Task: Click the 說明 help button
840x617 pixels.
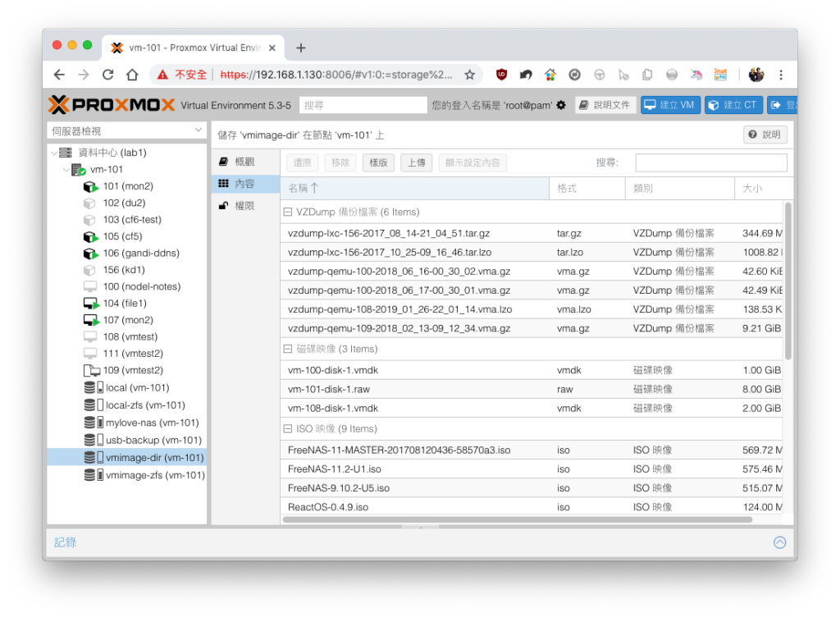Action: [765, 135]
